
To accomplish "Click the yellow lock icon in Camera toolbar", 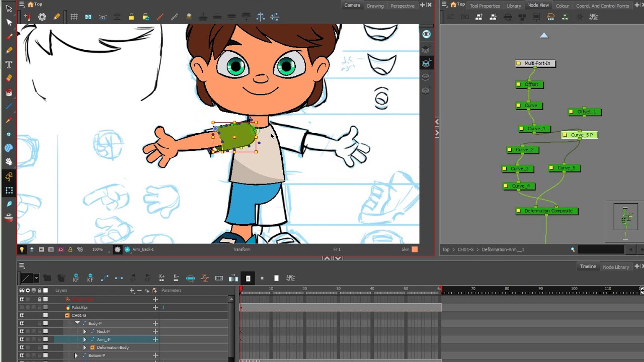I will (x=131, y=17).
